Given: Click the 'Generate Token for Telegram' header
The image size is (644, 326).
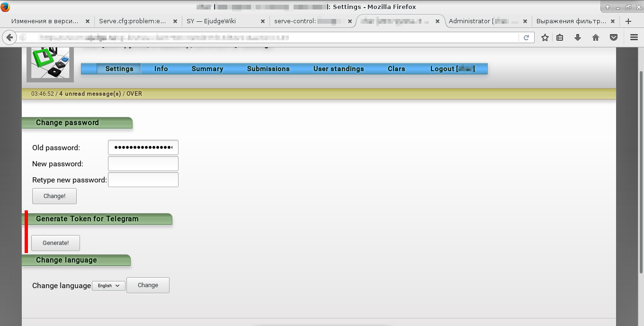Looking at the screenshot, I should pyautogui.click(x=97, y=219).
